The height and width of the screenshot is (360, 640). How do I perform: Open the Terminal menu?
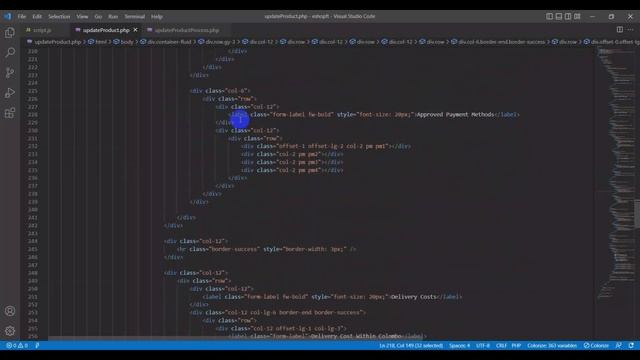(x=135, y=16)
